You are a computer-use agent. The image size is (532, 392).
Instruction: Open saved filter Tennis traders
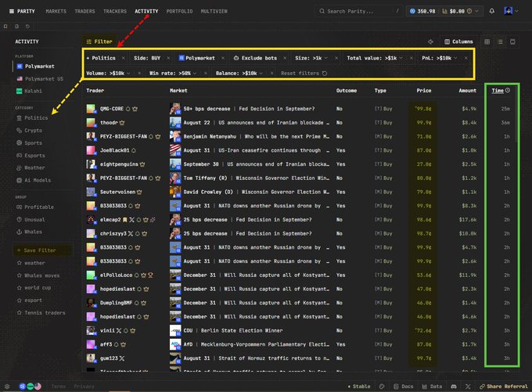(41, 312)
